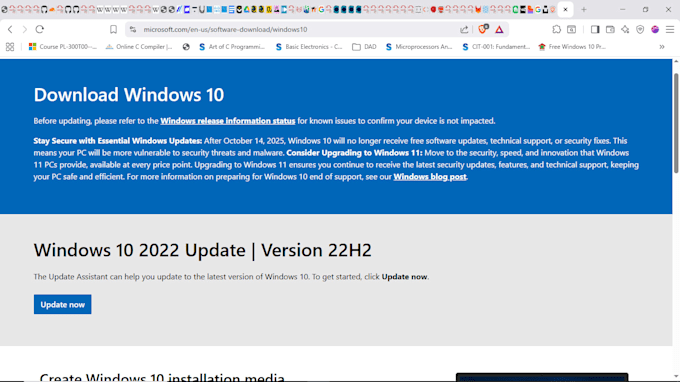Viewport: 680px width, 382px height.
Task: Open the browser hamburger main menu
Action: tap(670, 29)
